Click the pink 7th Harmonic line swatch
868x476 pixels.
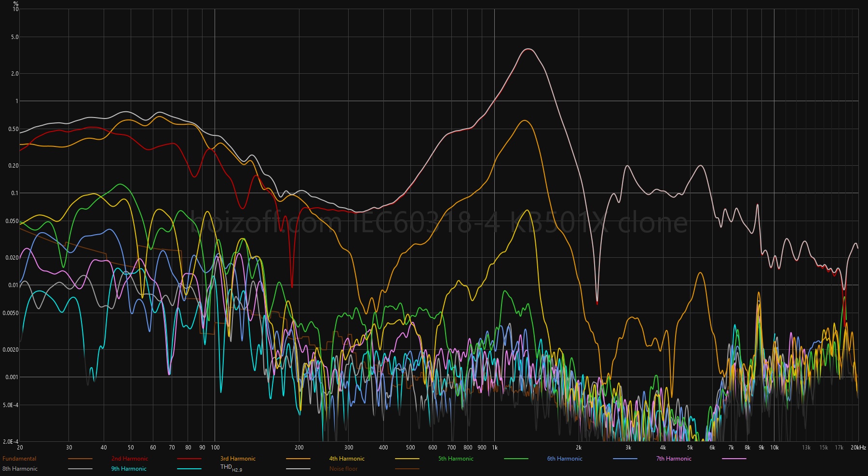click(x=734, y=459)
